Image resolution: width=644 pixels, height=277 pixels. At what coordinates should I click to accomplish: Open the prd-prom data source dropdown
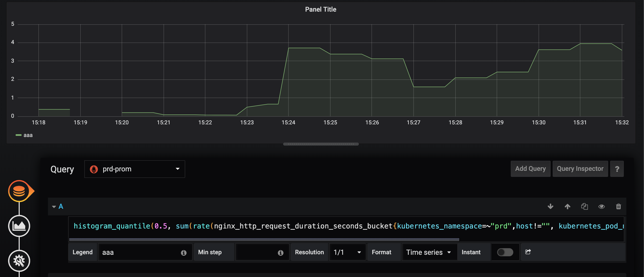click(x=135, y=169)
